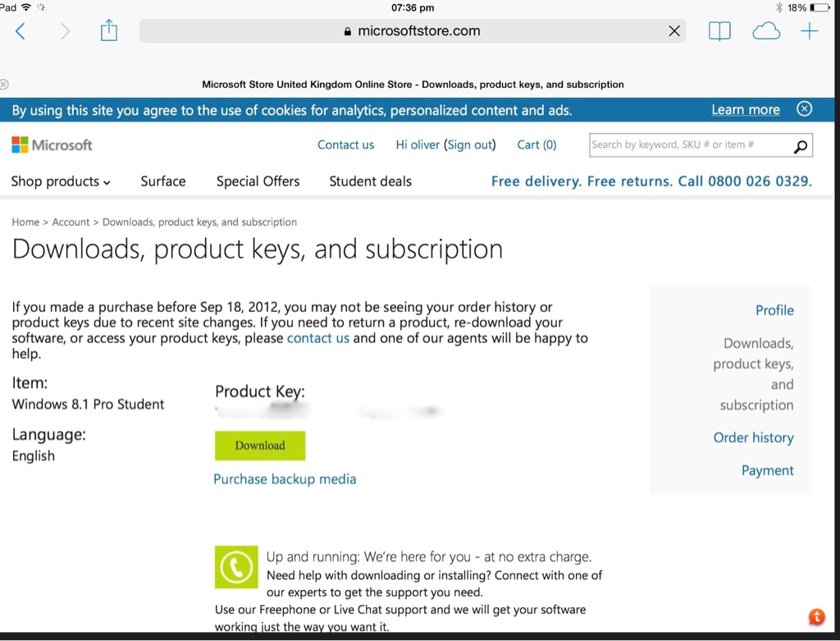The height and width of the screenshot is (641, 840).
Task: Click the English language value
Action: pos(33,456)
